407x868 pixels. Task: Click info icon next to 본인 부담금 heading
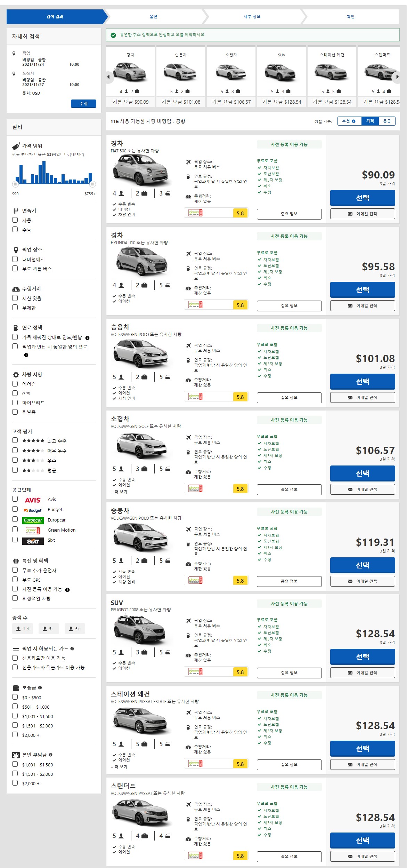click(x=51, y=755)
